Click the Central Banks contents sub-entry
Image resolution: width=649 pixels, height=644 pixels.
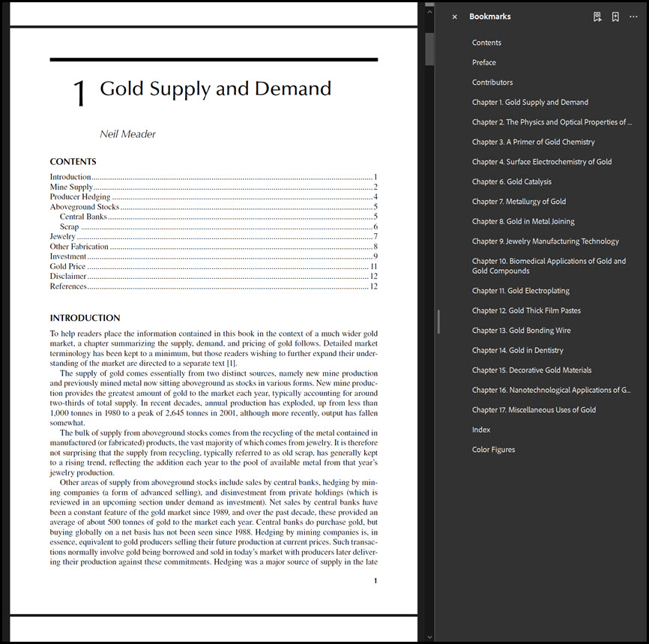point(219,217)
